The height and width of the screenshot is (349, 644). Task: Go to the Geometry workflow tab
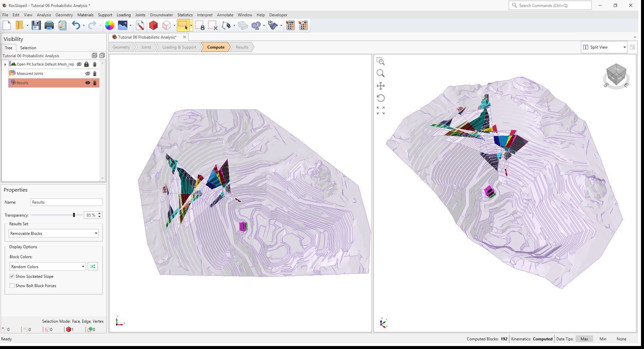(121, 47)
